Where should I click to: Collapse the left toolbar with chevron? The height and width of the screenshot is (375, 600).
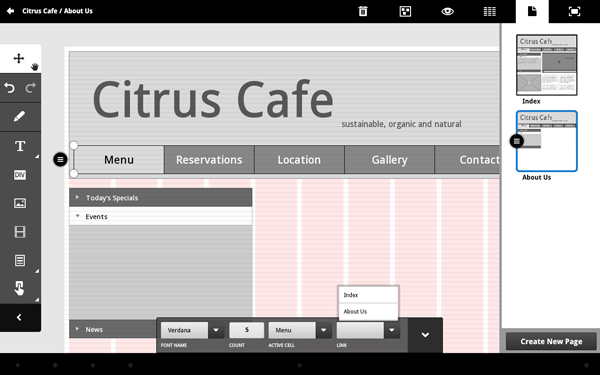point(19,317)
